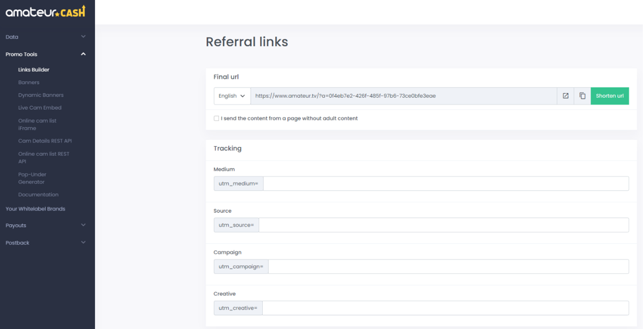Click the final referral url field
The height and width of the screenshot is (329, 644).
pyautogui.click(x=404, y=95)
